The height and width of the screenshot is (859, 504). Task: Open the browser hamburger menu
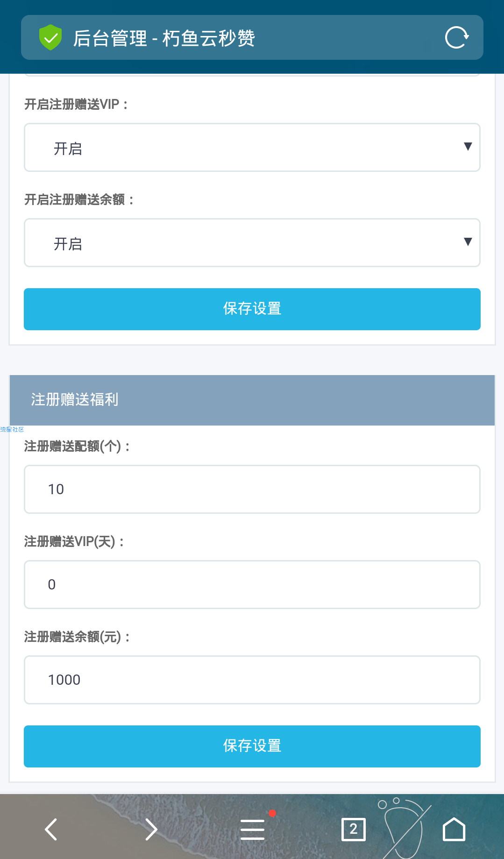click(x=252, y=830)
